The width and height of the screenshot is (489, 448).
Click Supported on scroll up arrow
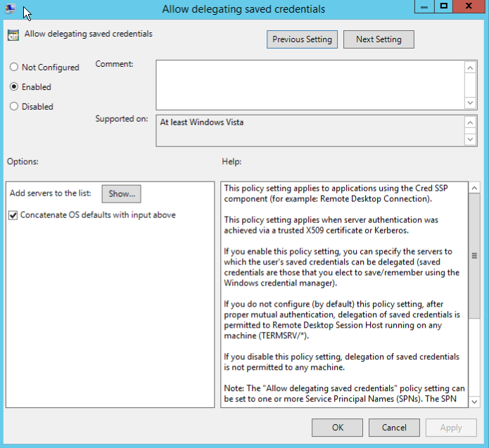coord(470,122)
